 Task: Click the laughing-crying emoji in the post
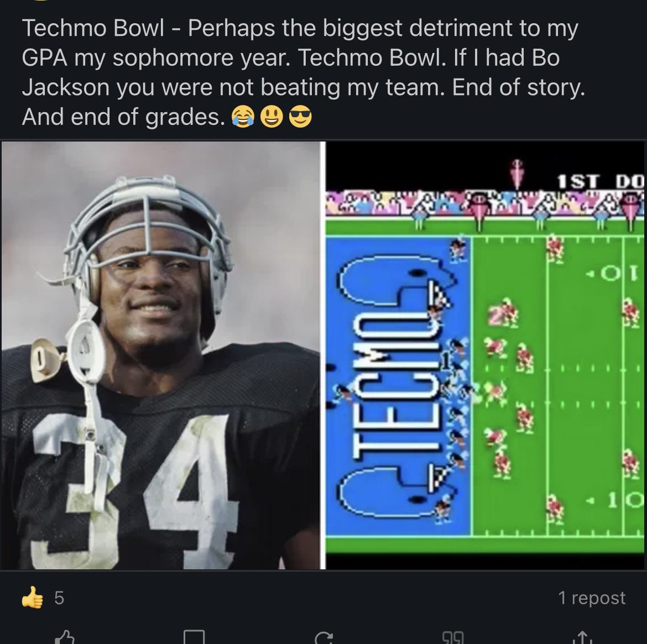(242, 117)
